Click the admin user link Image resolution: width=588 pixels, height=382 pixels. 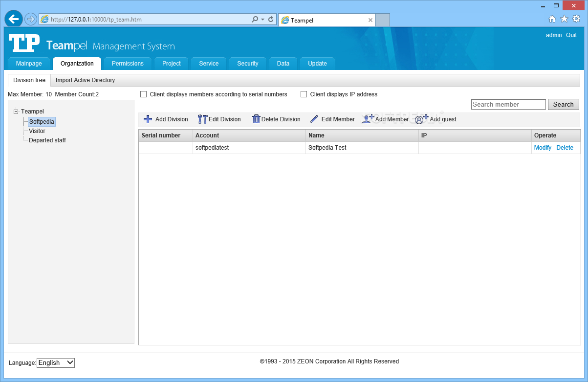[554, 35]
